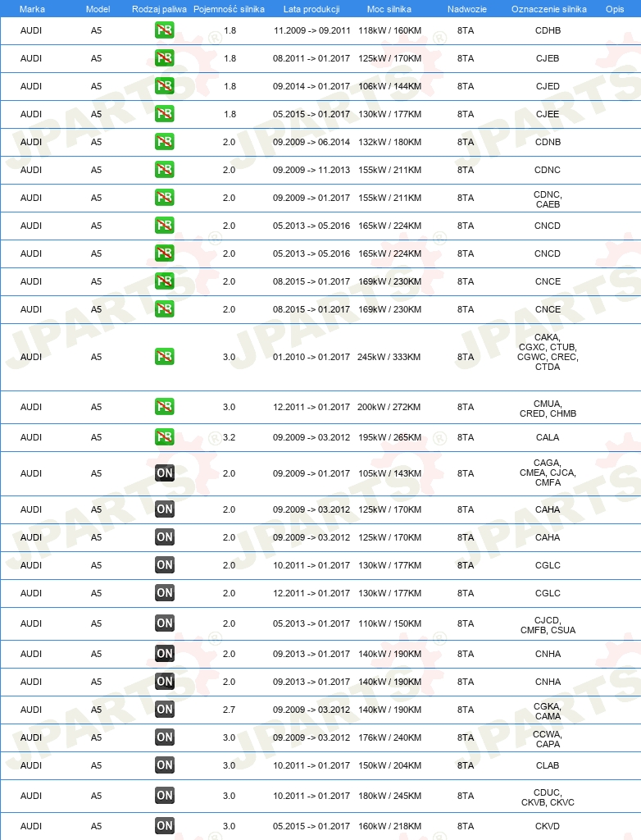641x840 pixels.
Task: Select the petrol icon in the CMUA, CRED, CHMB row
Action: pyautogui.click(x=165, y=407)
